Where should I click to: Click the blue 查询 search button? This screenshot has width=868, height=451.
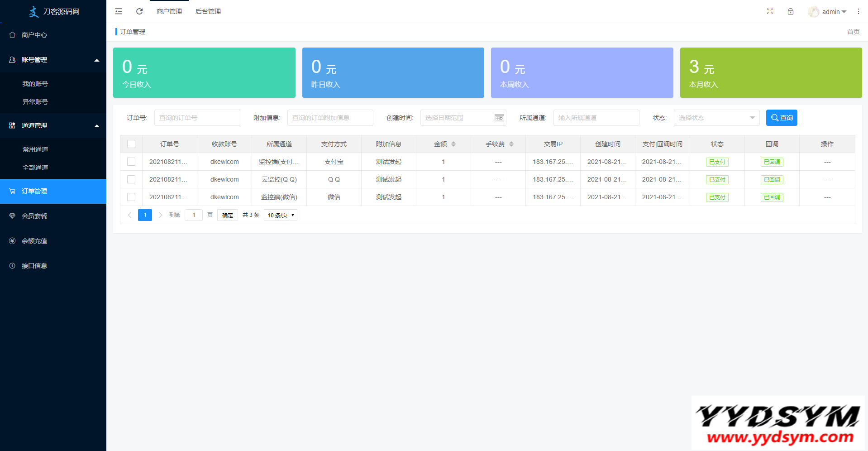point(781,118)
